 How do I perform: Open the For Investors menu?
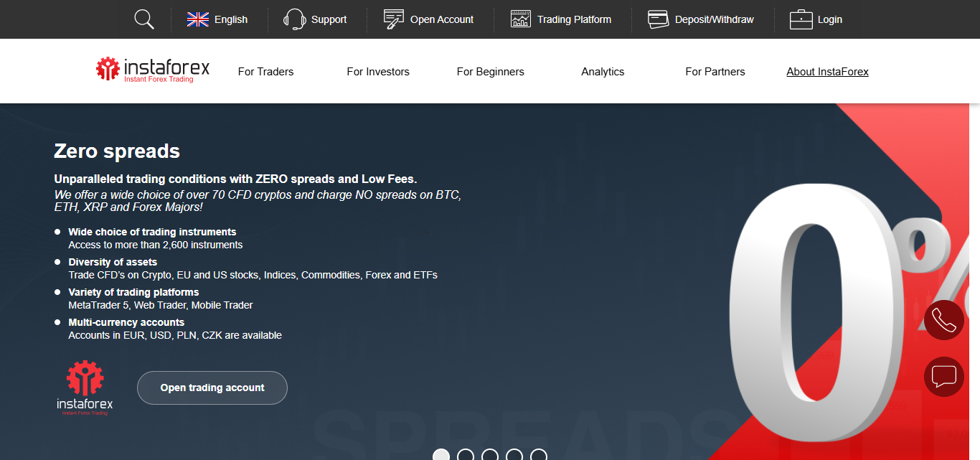pyautogui.click(x=378, y=72)
